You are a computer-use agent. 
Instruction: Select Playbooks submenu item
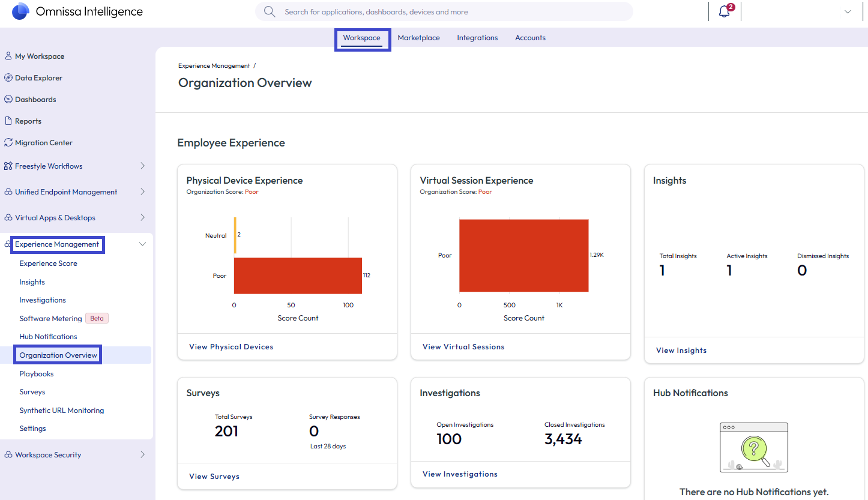[x=37, y=374]
